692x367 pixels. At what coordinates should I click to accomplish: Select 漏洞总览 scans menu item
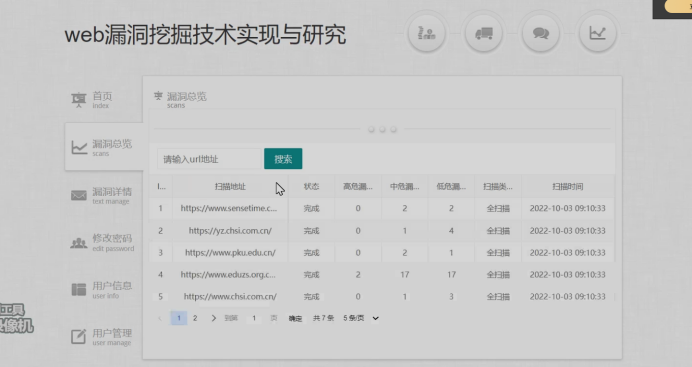(x=104, y=147)
